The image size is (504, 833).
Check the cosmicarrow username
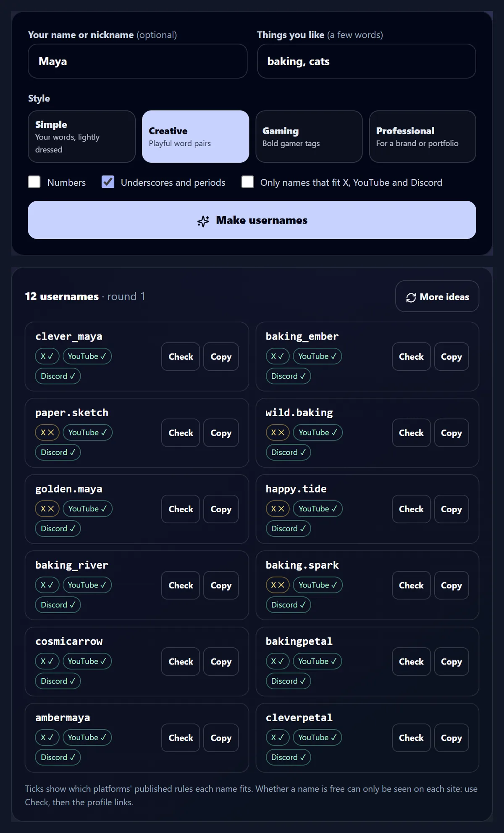click(x=181, y=662)
